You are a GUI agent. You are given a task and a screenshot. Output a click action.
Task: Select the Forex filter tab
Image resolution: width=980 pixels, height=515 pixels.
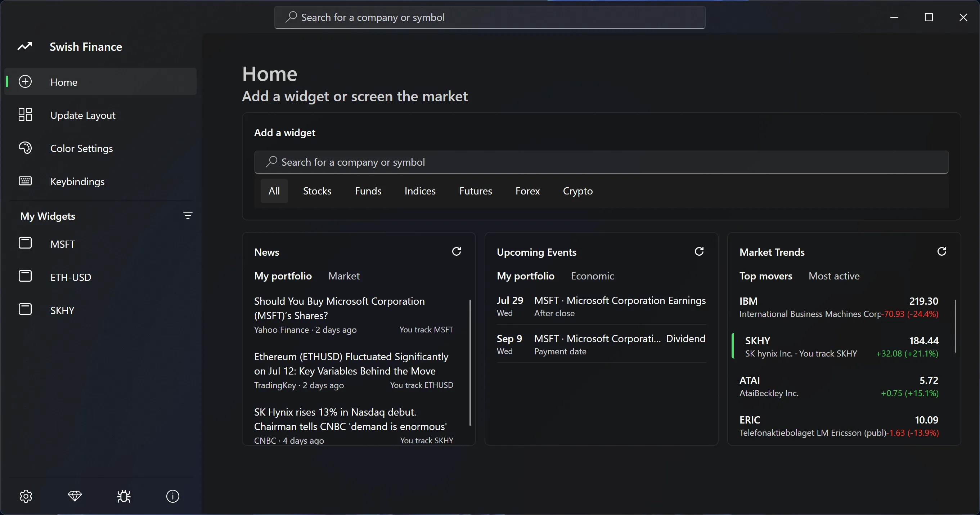[527, 191]
